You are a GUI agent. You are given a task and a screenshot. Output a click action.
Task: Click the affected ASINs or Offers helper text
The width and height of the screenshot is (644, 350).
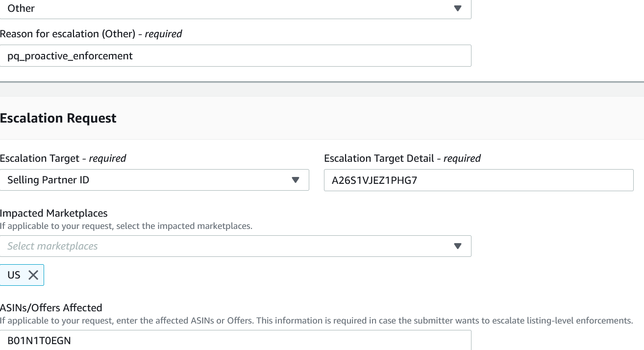316,321
